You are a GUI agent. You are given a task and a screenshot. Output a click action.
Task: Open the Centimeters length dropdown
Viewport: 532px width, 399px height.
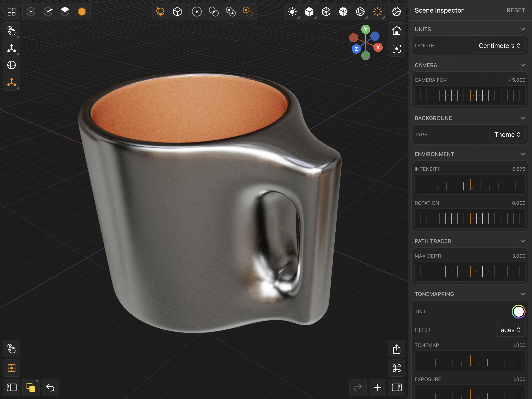500,46
